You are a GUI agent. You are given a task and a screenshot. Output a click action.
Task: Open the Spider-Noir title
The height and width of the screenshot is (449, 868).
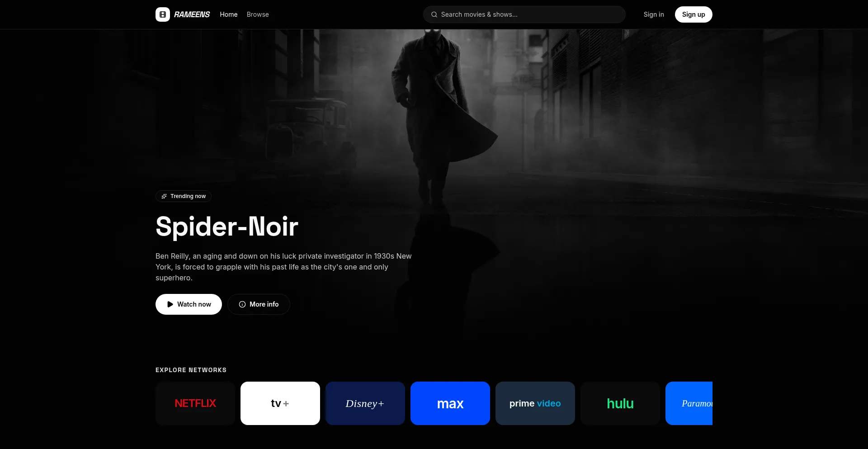pos(227,226)
